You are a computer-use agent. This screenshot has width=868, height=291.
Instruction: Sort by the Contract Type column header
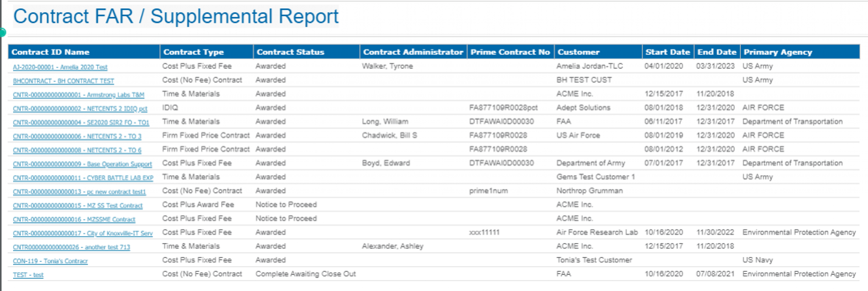click(193, 52)
